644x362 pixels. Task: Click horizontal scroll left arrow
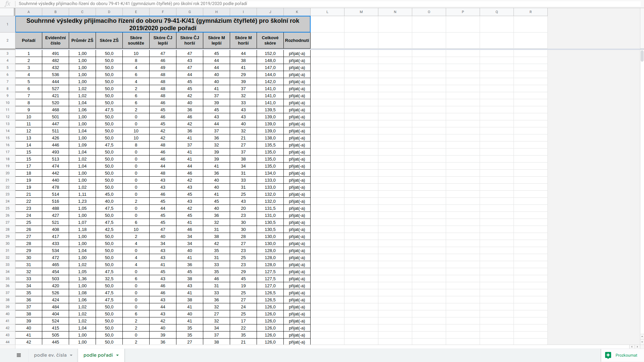point(632,347)
